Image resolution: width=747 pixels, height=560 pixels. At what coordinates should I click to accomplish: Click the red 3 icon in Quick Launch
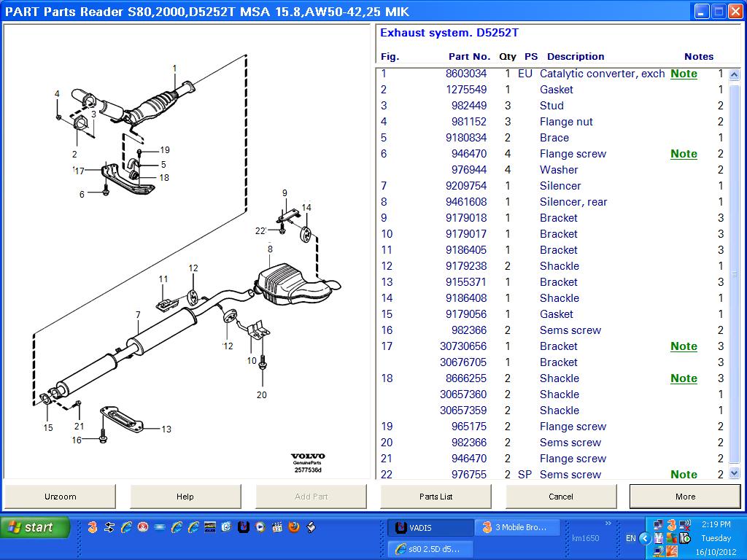pos(91,525)
